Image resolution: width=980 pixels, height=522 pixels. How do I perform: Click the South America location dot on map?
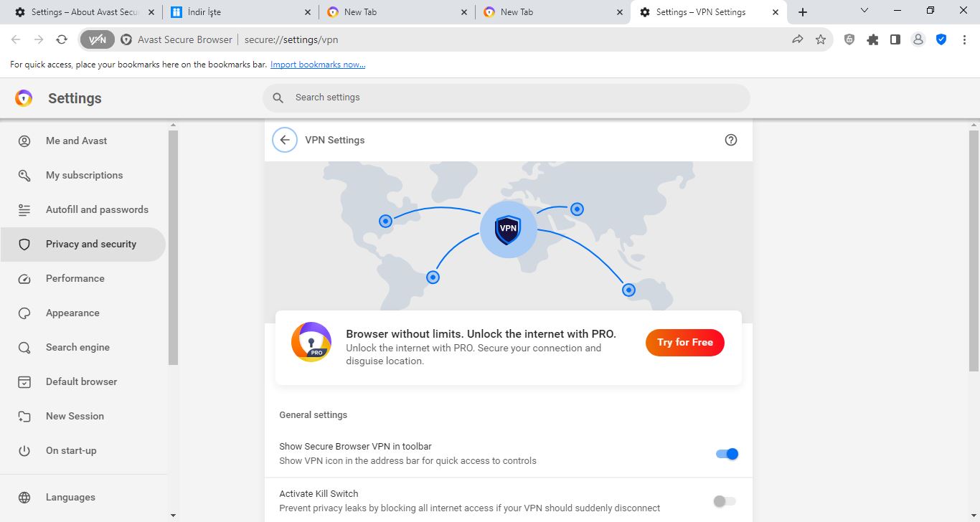click(x=433, y=277)
